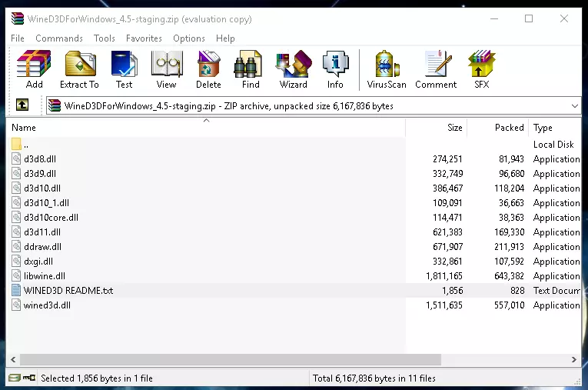Click the ddraw.dll file icon
This screenshot has height=390, width=588.
16,247
